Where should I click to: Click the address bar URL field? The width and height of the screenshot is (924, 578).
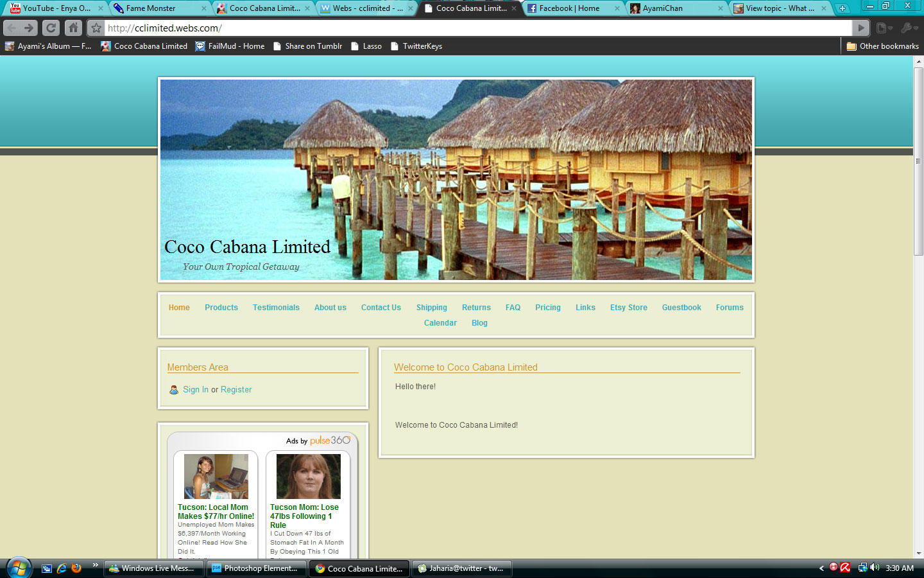pyautogui.click(x=475, y=28)
